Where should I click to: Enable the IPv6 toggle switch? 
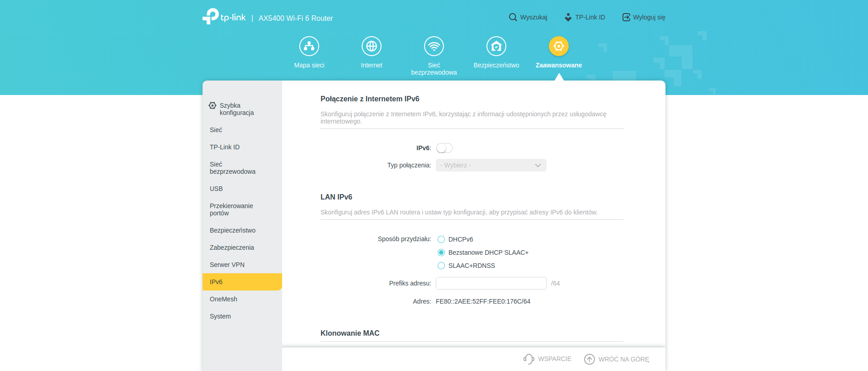click(444, 148)
